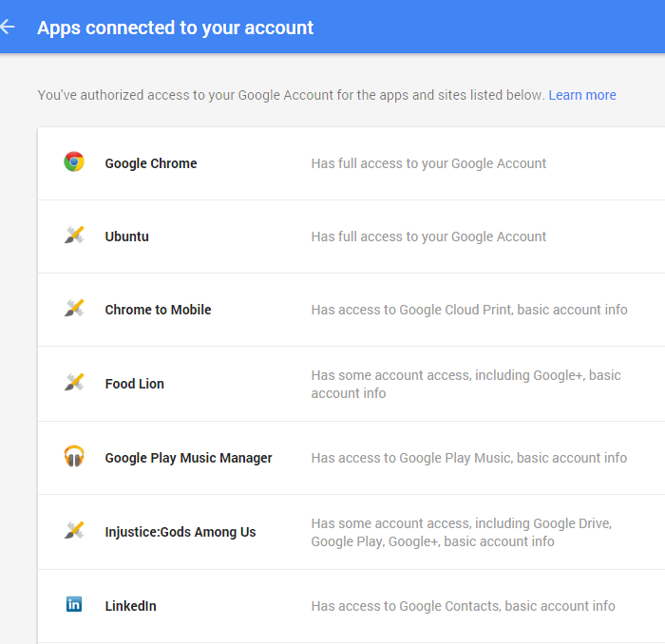The width and height of the screenshot is (665, 644).
Task: Click Google Chrome full access description
Action: (428, 163)
